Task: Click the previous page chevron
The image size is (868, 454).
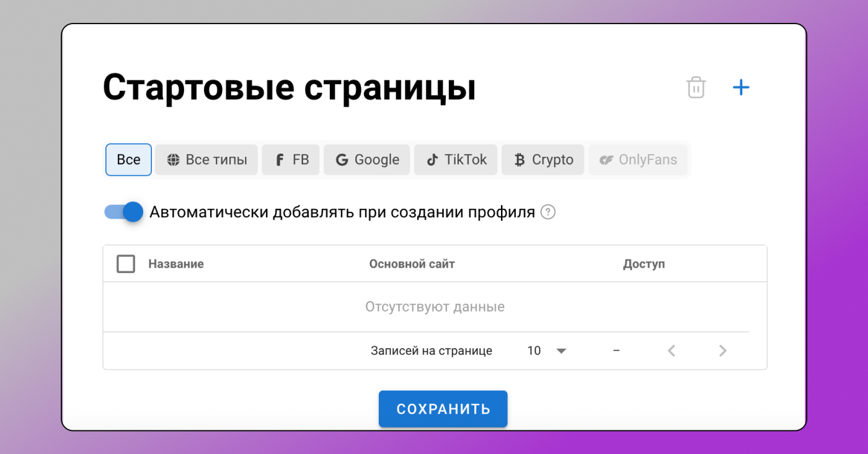Action: coord(671,351)
